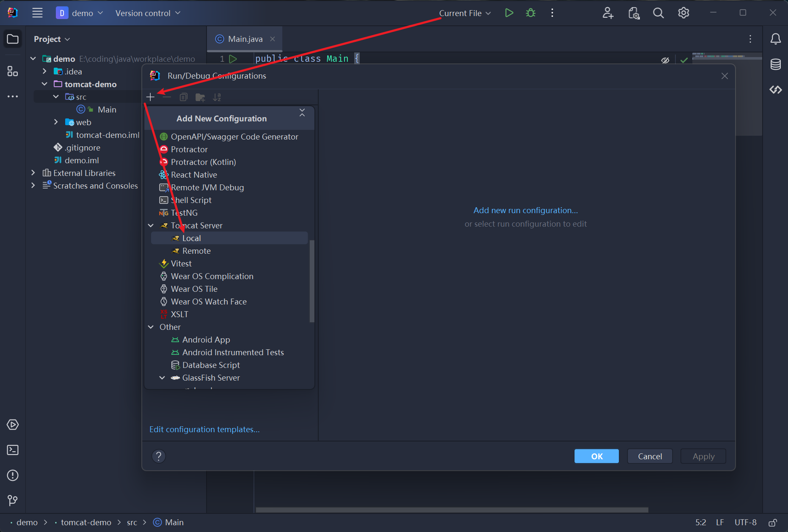Image resolution: width=788 pixels, height=532 pixels.
Task: Select Tomcat Server Local configuration
Action: tap(229, 238)
